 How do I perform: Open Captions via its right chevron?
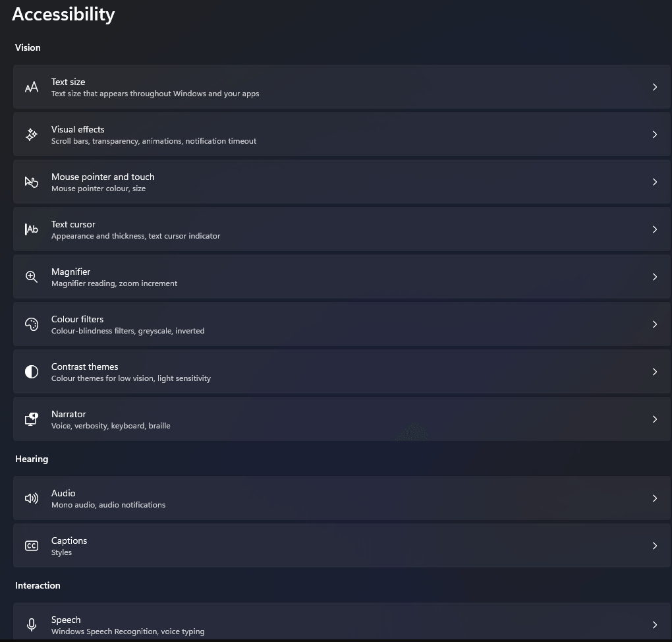click(x=654, y=546)
